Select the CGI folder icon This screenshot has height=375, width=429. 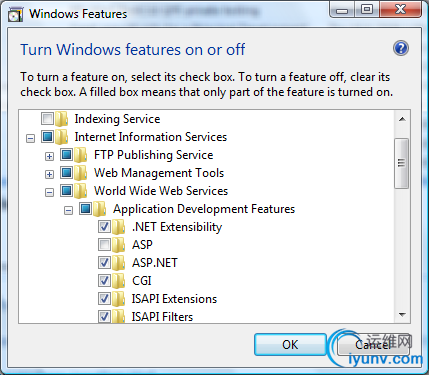(x=119, y=281)
